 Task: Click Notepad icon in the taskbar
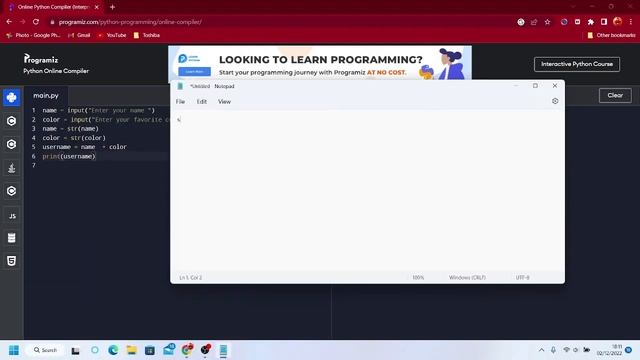tap(223, 350)
